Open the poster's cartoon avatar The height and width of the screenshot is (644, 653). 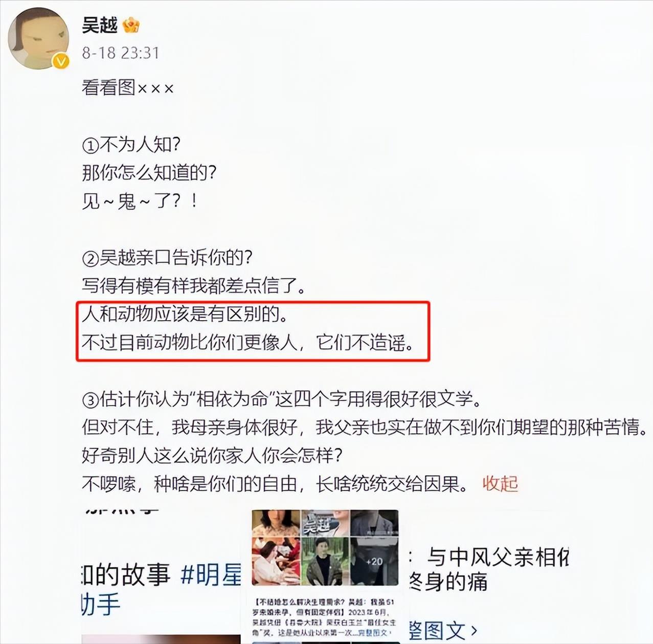[x=38, y=38]
